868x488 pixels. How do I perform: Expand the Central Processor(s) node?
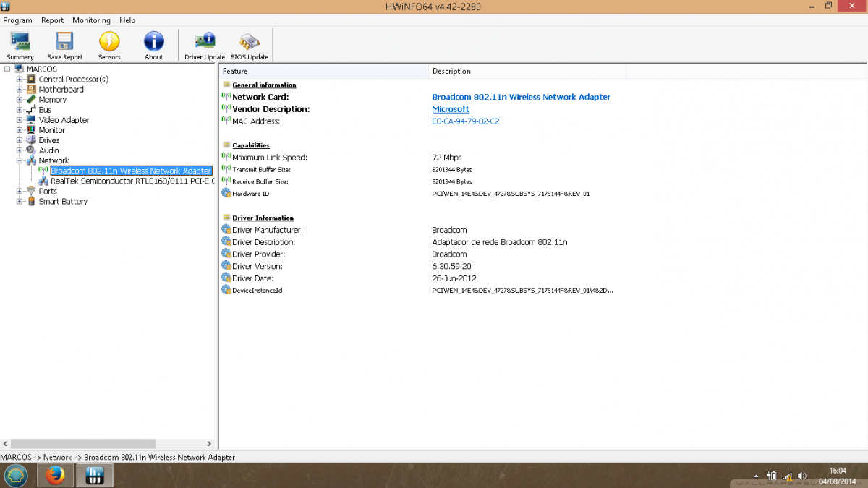tap(20, 80)
